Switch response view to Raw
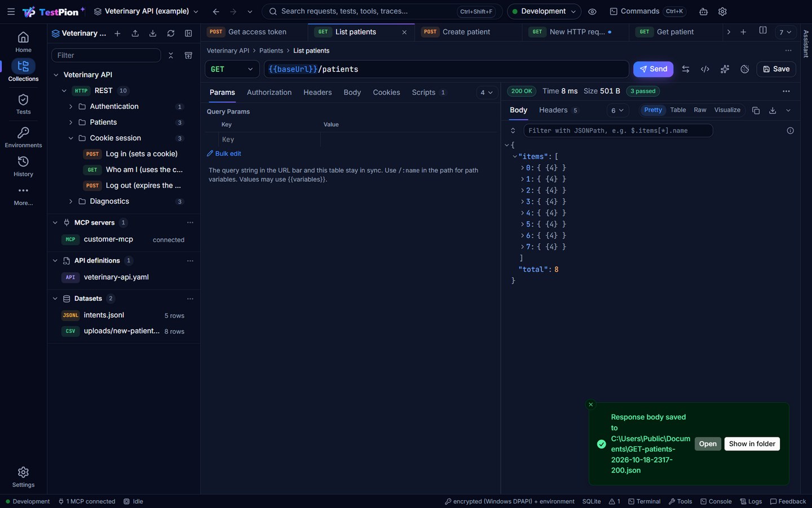812x508 pixels. pos(700,110)
